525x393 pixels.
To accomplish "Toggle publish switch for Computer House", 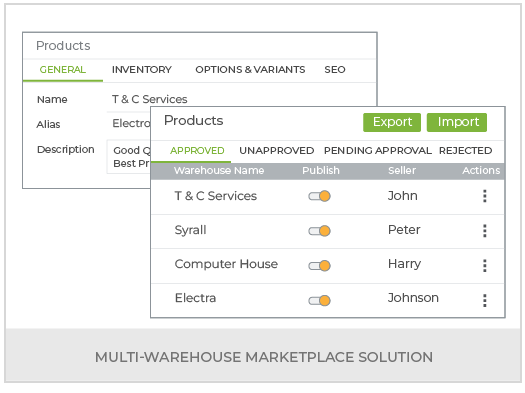I will (x=319, y=266).
